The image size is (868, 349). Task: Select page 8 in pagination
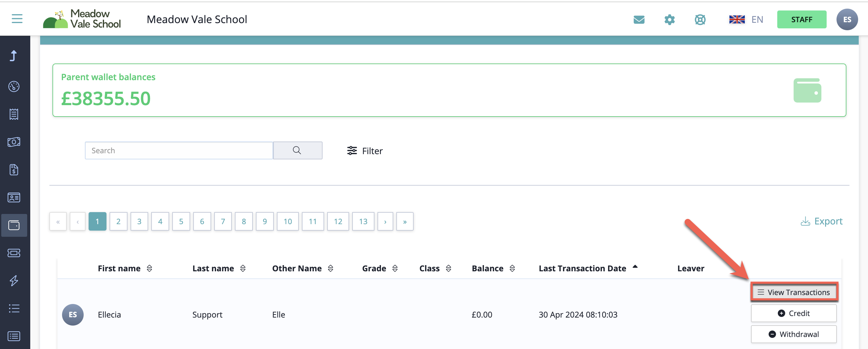click(x=244, y=221)
